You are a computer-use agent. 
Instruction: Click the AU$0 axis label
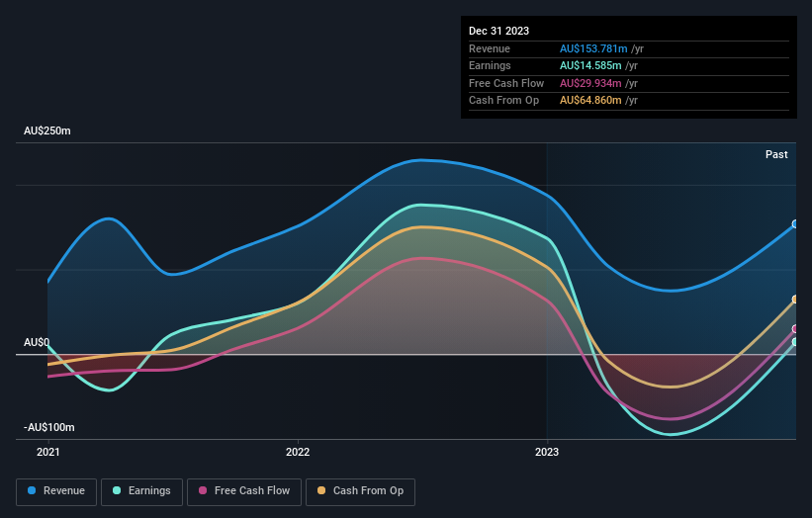37,343
